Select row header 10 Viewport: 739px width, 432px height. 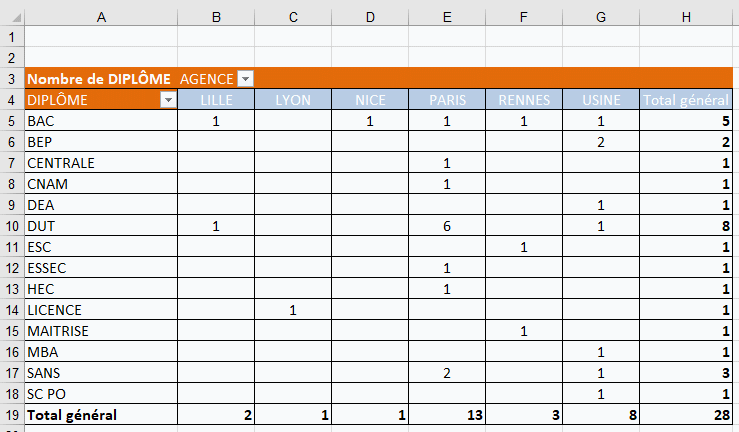(x=11, y=226)
